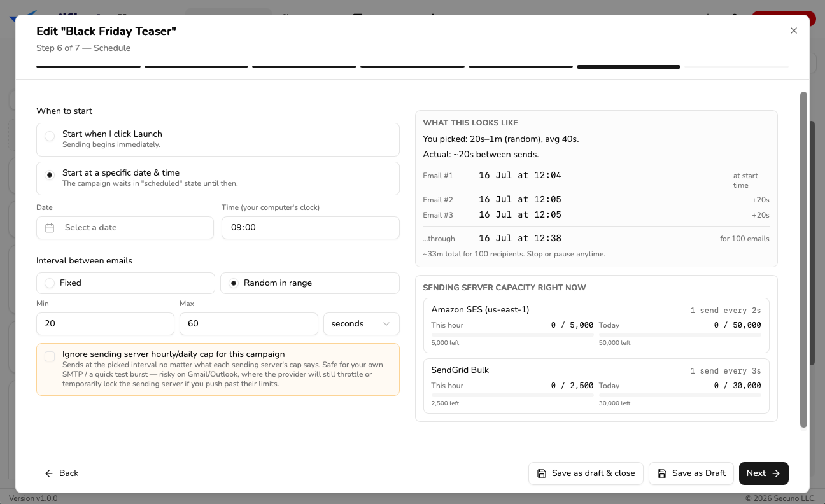The image size is (825, 504).
Task: Go to the third step progress segment
Action: coord(304,67)
